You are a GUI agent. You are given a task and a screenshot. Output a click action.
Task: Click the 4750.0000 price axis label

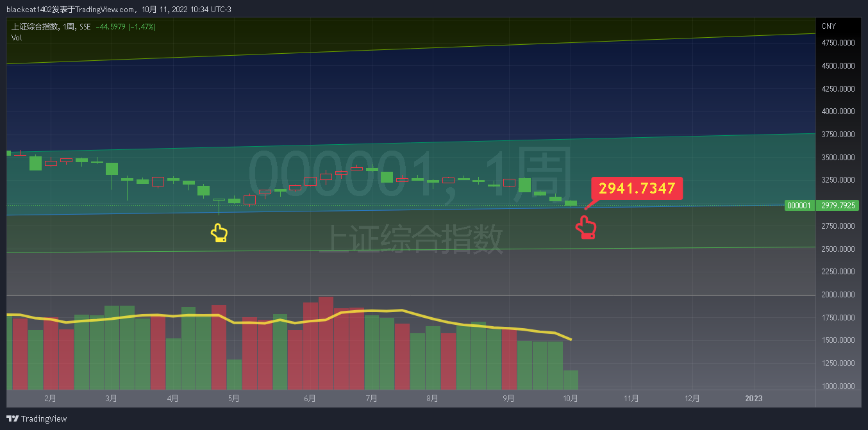click(x=839, y=43)
